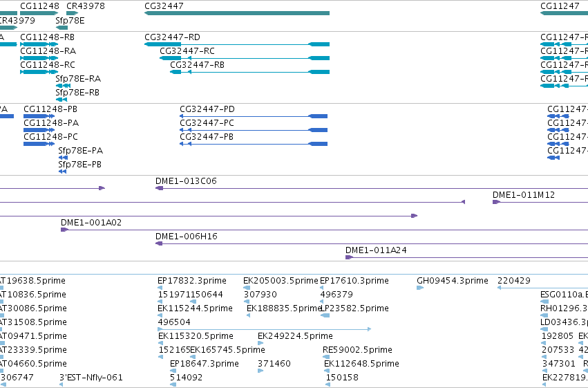Viewport: 588px width, 388px height.
Task: Click transcript CG32447-RD label
Action: click(x=173, y=37)
